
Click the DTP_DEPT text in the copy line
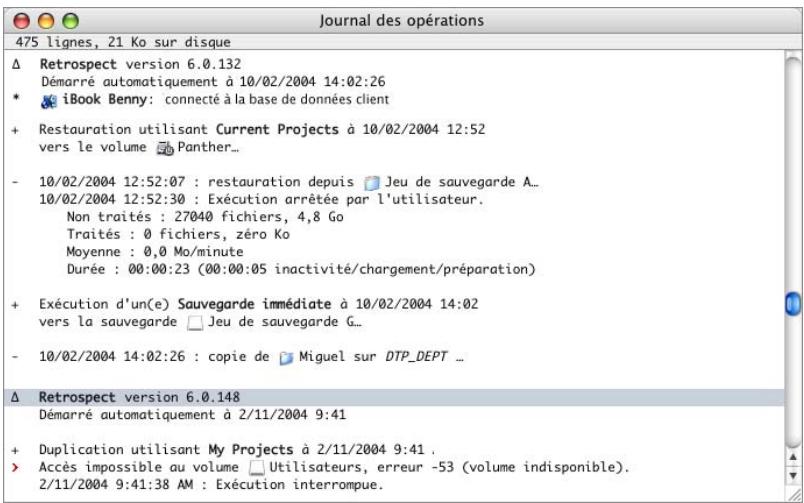(x=416, y=356)
